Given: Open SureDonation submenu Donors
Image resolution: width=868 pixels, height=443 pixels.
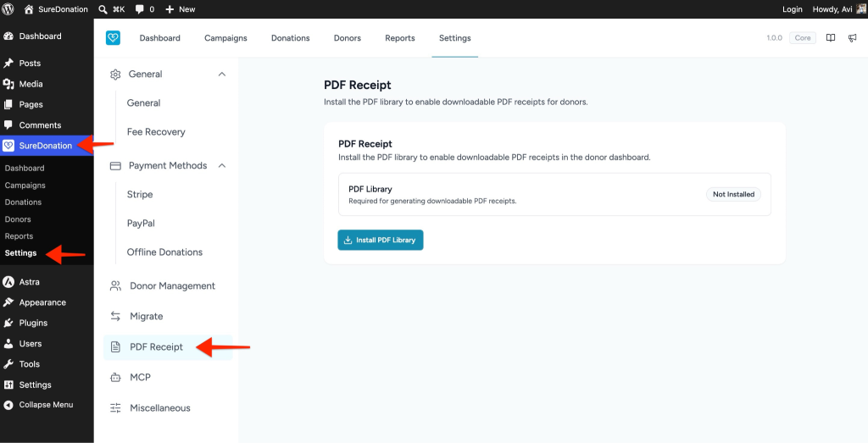Looking at the screenshot, I should coord(18,219).
